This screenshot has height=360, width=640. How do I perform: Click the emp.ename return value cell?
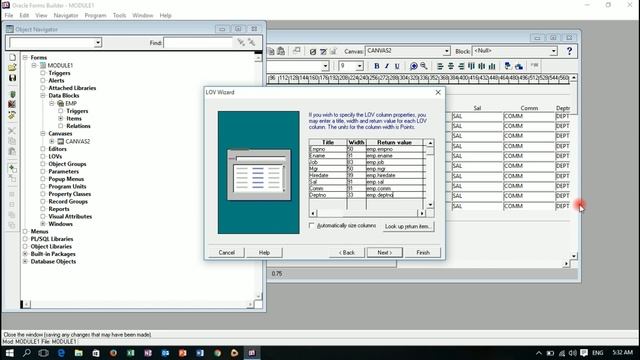point(395,156)
